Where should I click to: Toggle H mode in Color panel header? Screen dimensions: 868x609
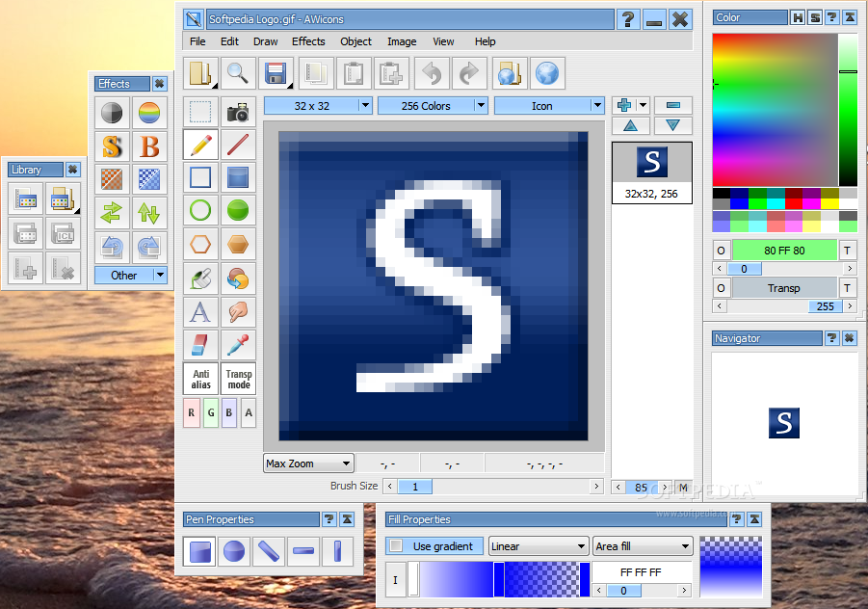coord(797,17)
